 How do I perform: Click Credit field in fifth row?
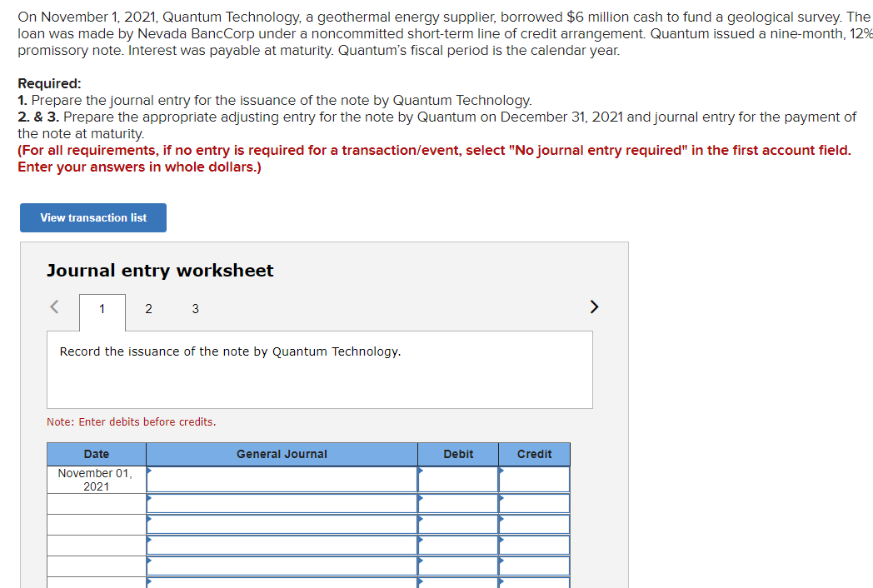pyautogui.click(x=535, y=566)
